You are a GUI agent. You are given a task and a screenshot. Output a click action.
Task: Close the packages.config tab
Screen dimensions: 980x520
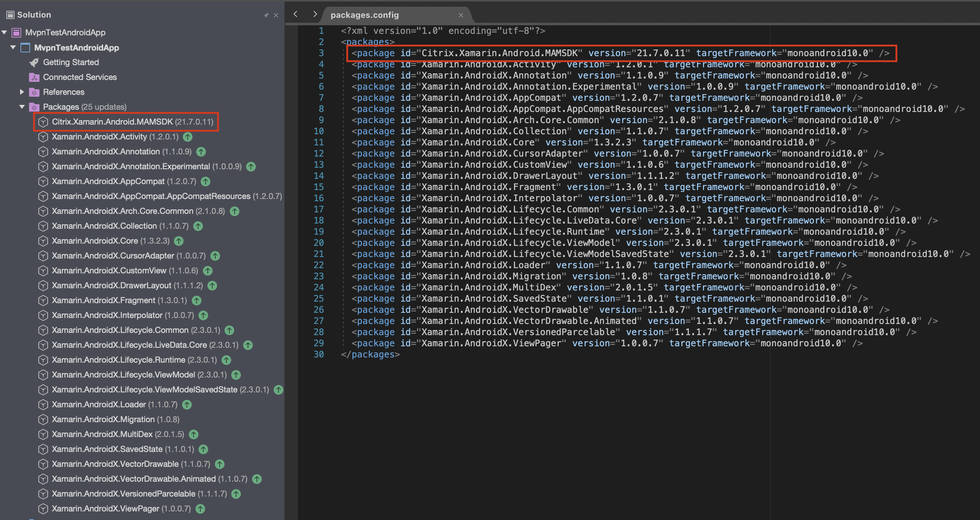coord(461,15)
